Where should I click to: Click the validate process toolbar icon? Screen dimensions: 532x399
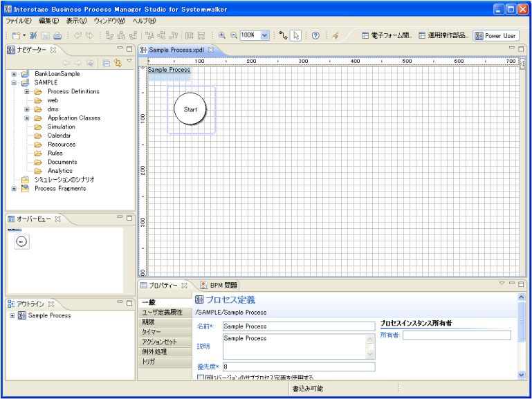click(33, 35)
